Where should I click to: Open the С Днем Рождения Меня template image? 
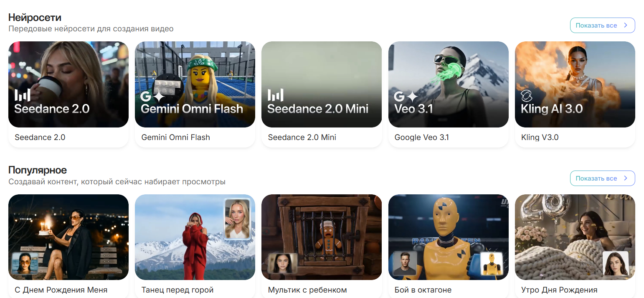(68, 237)
